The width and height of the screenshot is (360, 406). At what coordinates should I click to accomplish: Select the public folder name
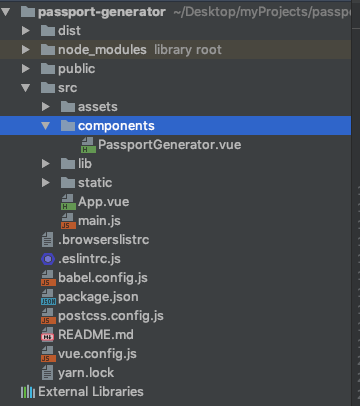click(77, 69)
